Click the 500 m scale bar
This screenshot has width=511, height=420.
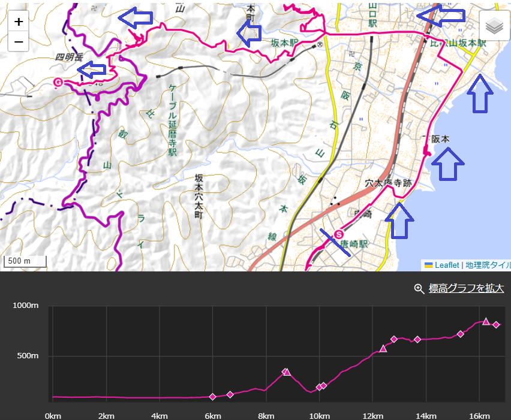(x=24, y=260)
